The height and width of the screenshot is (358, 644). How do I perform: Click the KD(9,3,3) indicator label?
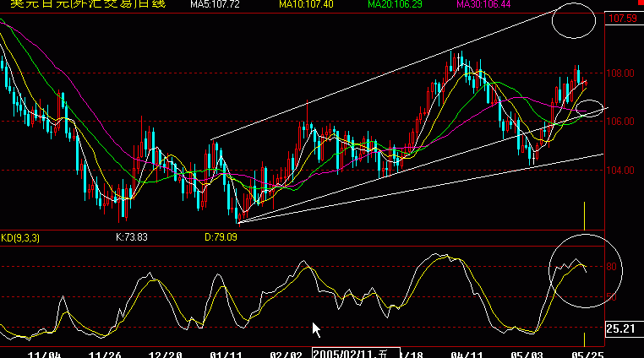tap(20, 238)
